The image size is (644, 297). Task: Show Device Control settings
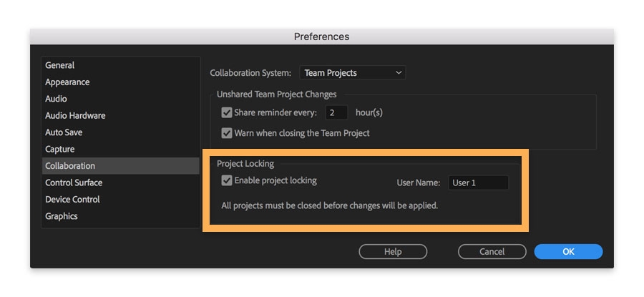72,199
